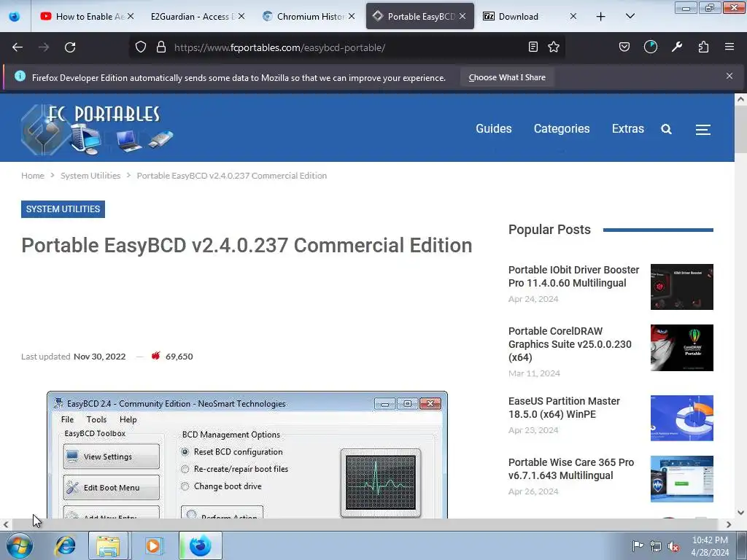Viewport: 747px width, 560px height.
Task: Open the Guides menu
Action: coord(494,128)
